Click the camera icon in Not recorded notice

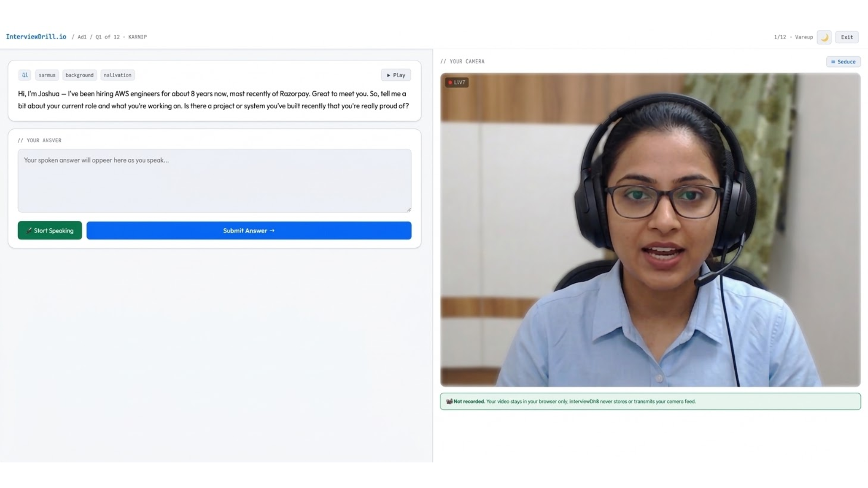click(449, 402)
